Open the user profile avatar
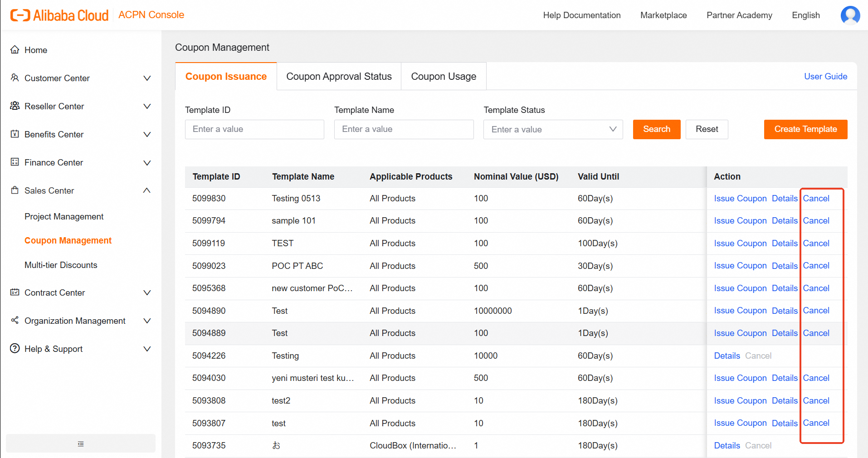The image size is (868, 458). click(x=850, y=15)
